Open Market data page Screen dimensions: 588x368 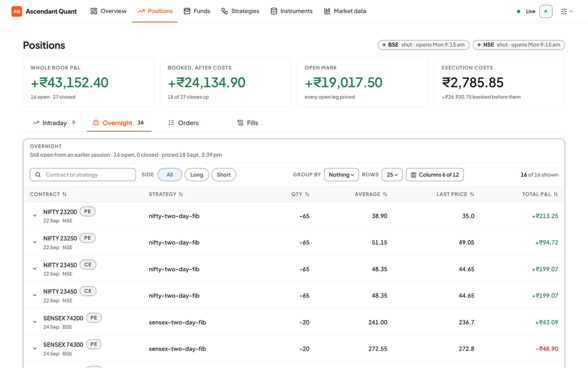tap(345, 11)
